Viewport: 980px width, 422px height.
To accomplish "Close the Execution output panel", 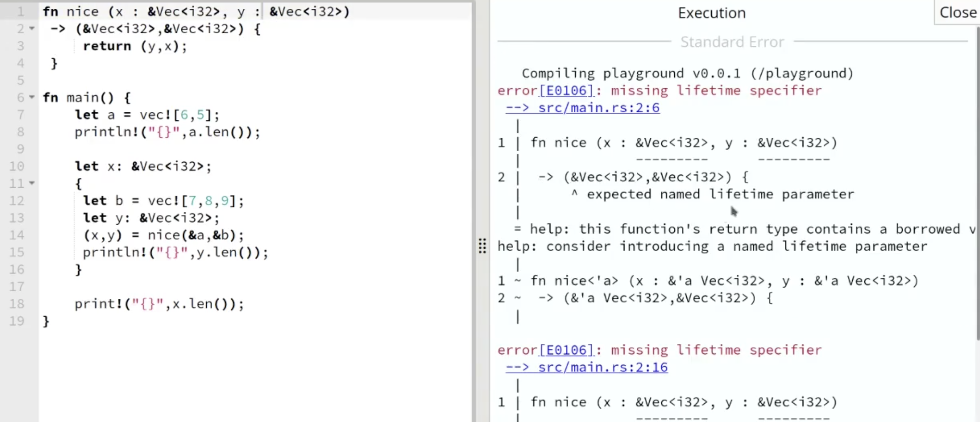I will (x=958, y=12).
